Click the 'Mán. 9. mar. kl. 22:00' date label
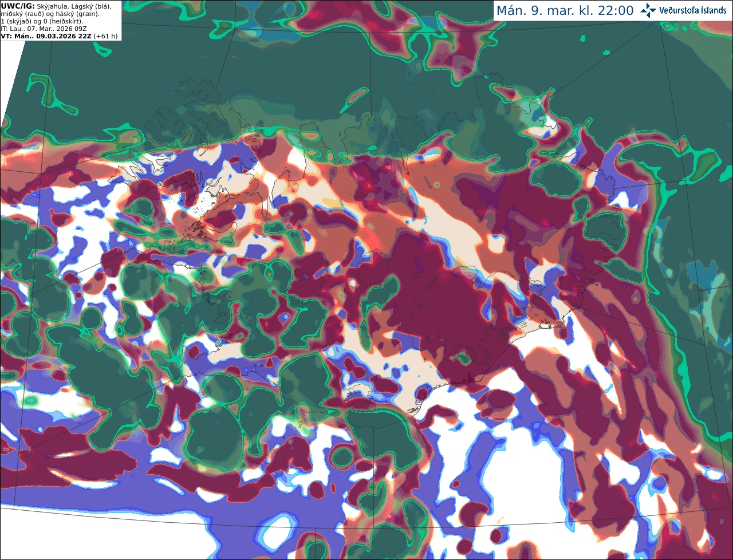The image size is (733, 560). tap(565, 11)
